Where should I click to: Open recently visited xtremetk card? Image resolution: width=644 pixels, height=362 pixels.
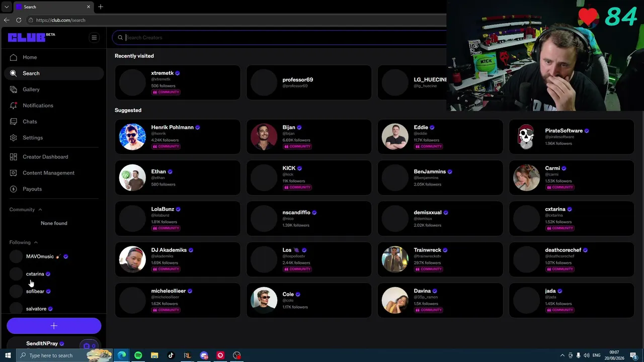point(178,82)
